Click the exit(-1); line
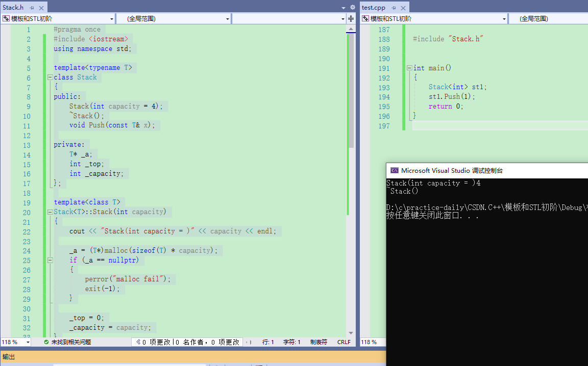Screen dimensions: 588x366 [x=103, y=289]
